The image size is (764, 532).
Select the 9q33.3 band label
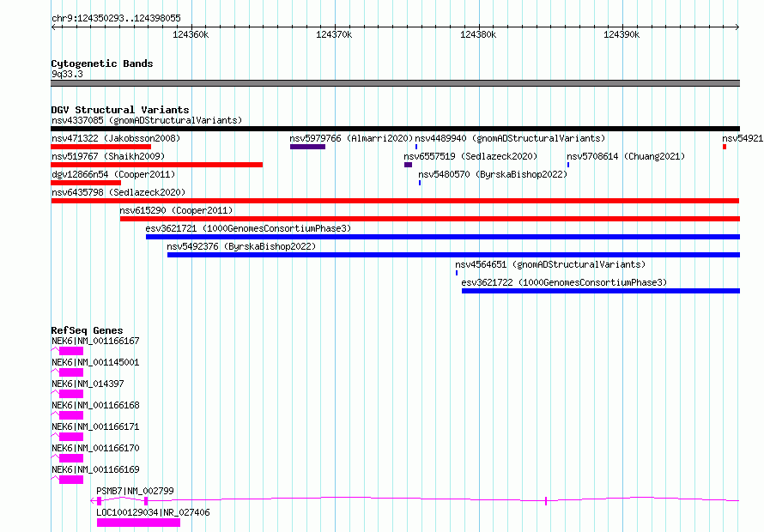(x=67, y=74)
